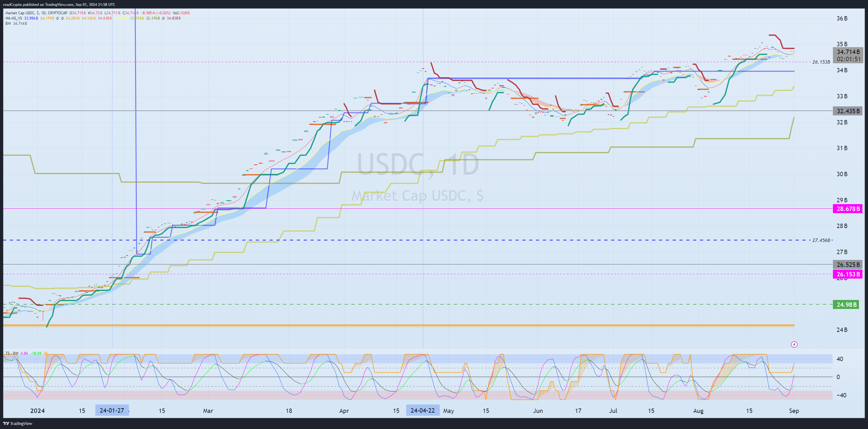Image resolution: width=868 pixels, height=429 pixels.
Task: Select the HA-MS_VS indicator legend name
Action: point(14,18)
